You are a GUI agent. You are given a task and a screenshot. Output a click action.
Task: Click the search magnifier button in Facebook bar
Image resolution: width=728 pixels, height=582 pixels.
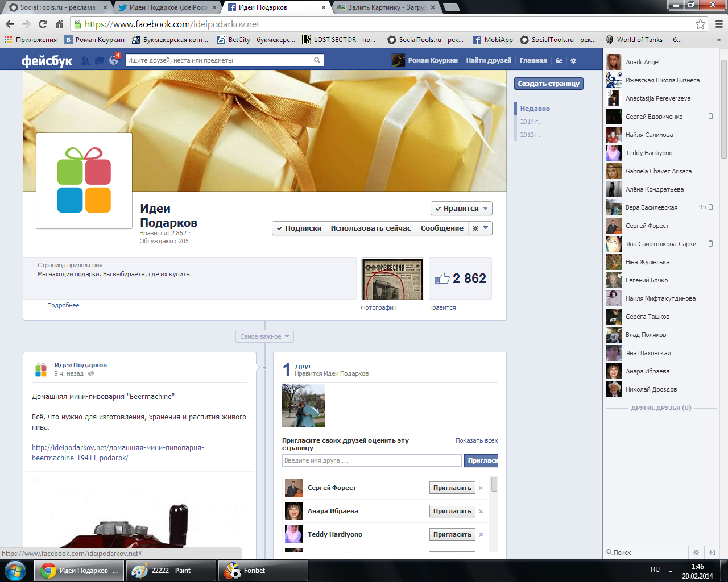317,60
